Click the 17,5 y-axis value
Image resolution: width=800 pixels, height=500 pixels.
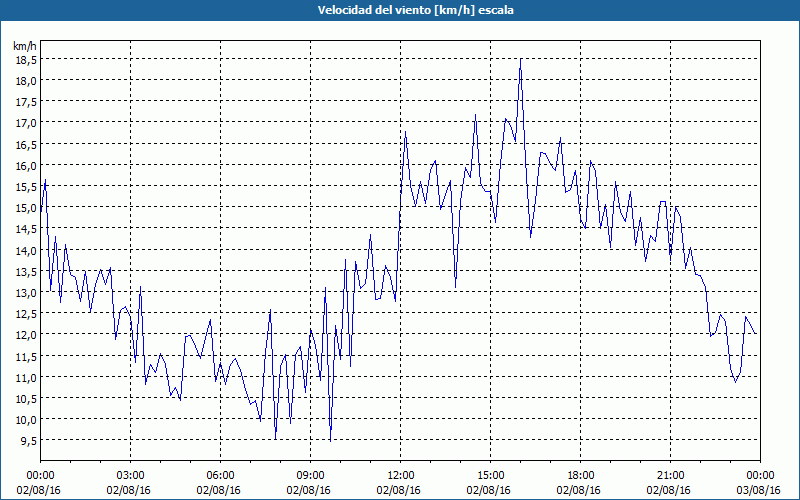click(x=26, y=102)
